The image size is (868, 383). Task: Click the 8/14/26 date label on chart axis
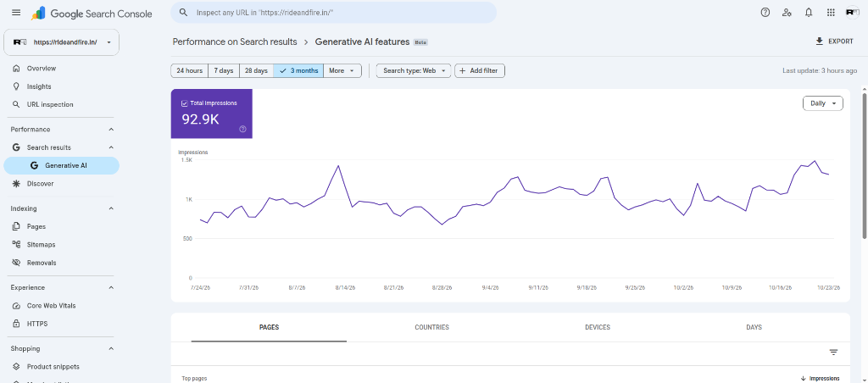(x=344, y=288)
